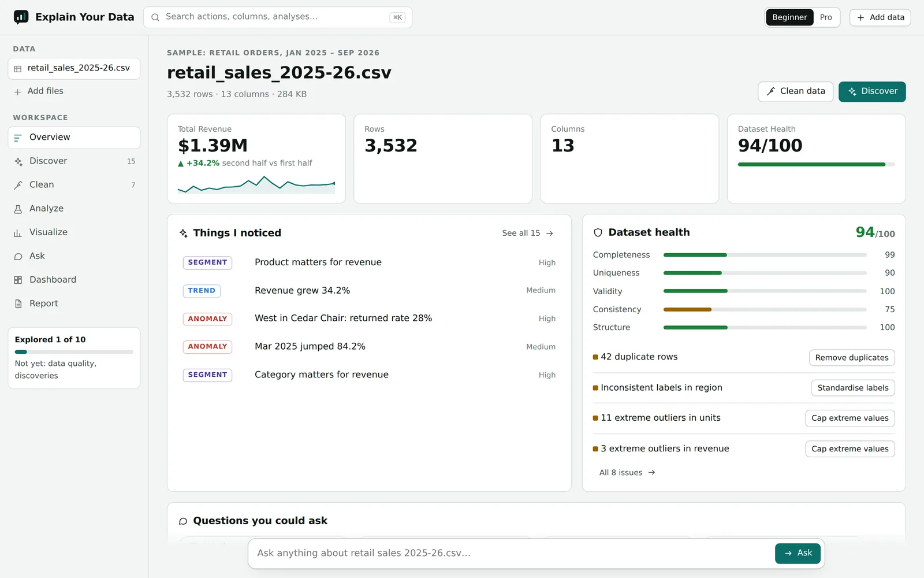Screen dimensions: 924x578
Task: Click the Columns card showing 13
Action: point(629,158)
